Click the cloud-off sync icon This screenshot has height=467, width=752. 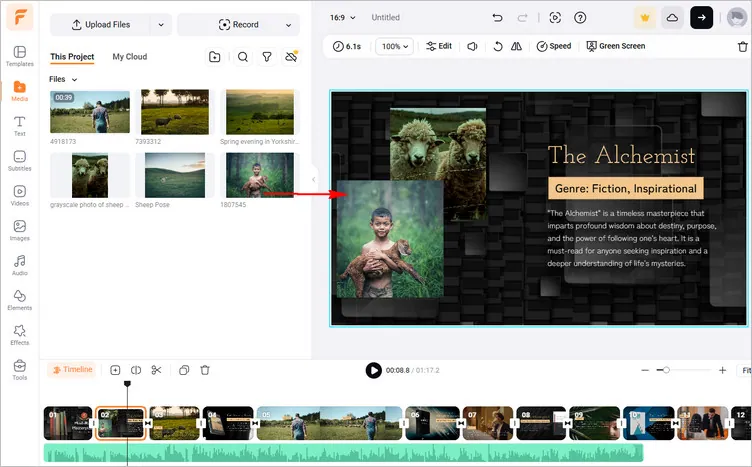pyautogui.click(x=291, y=57)
